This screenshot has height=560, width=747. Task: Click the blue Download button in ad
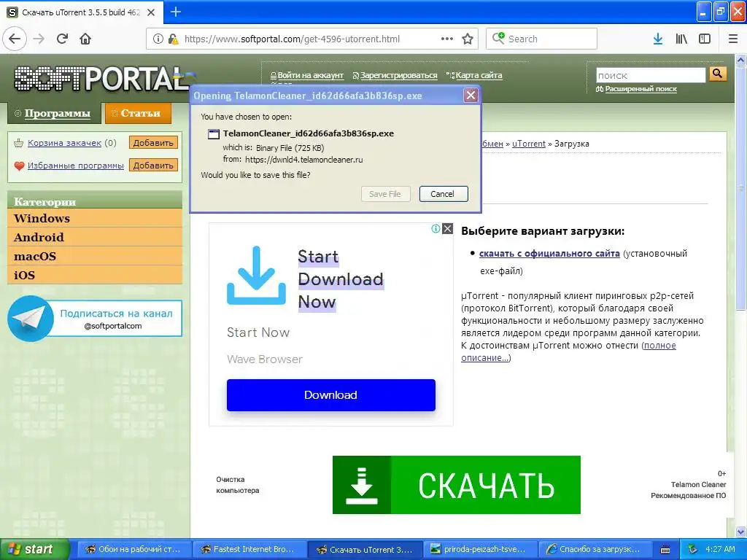click(331, 394)
